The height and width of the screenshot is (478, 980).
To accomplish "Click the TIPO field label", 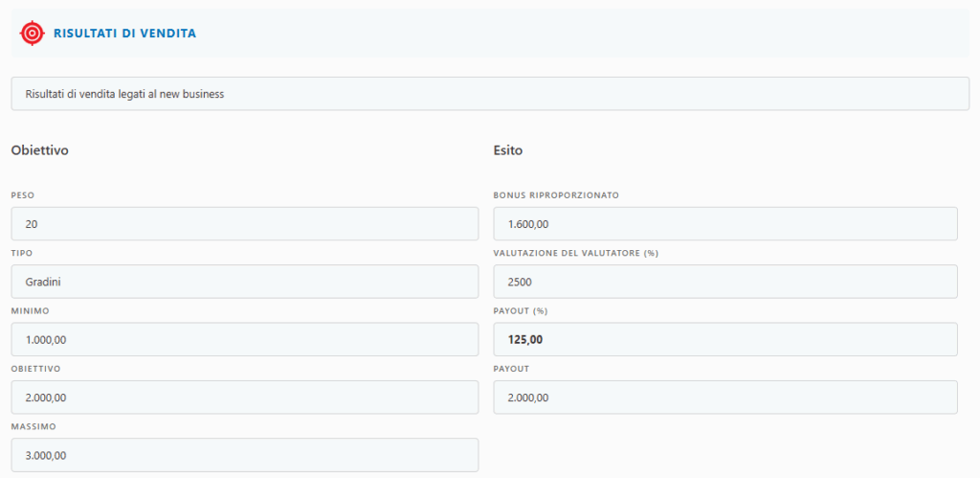I will [x=22, y=253].
